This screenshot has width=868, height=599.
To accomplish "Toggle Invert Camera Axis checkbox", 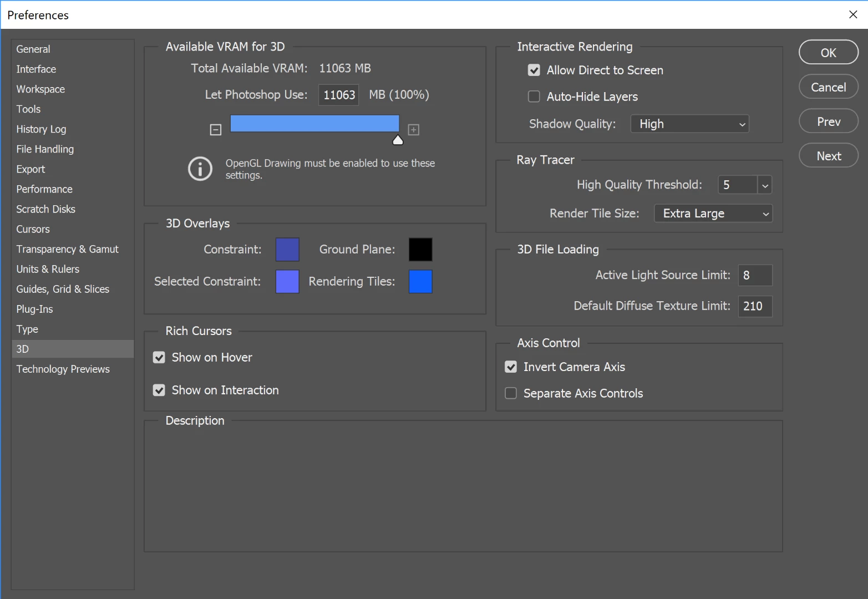I will coord(511,367).
